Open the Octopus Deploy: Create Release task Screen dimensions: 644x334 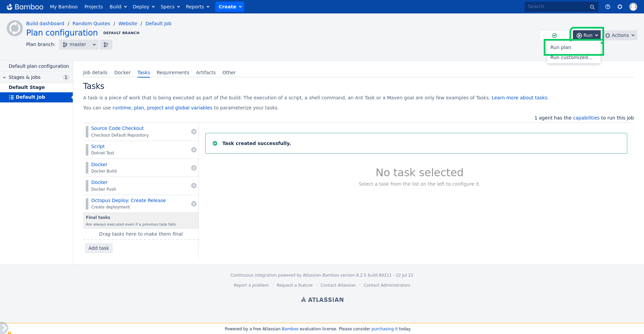click(x=128, y=200)
